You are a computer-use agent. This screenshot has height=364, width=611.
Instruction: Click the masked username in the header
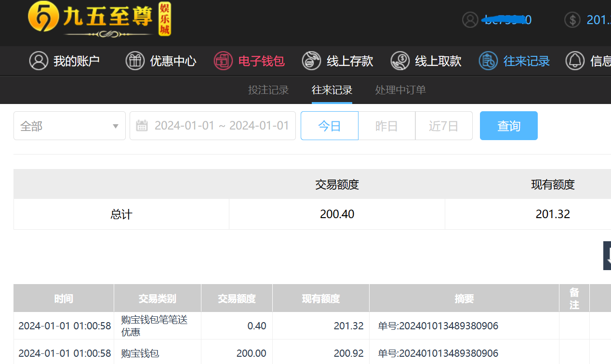click(x=507, y=20)
